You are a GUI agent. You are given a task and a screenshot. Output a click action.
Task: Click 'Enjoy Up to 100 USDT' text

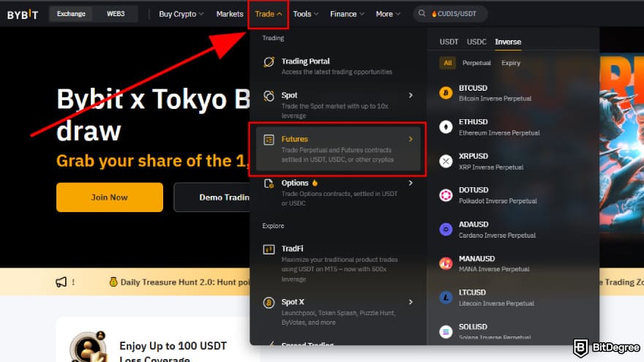tap(173, 346)
